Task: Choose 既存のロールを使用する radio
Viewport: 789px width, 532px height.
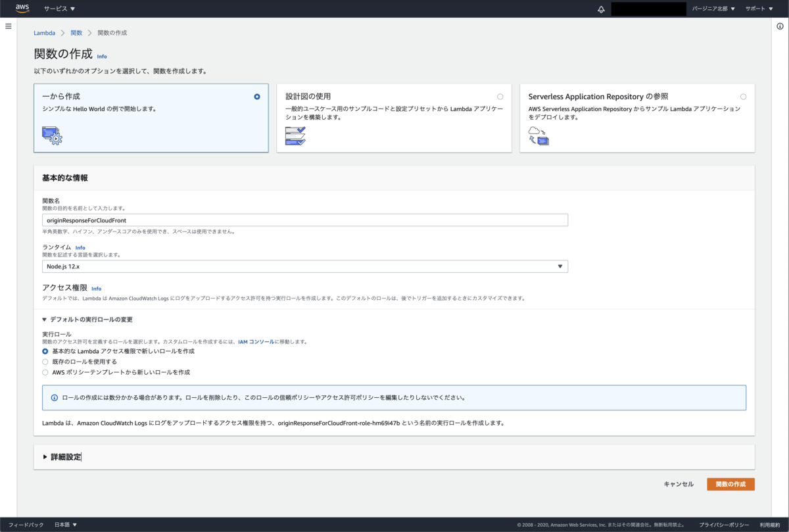Action: point(45,362)
